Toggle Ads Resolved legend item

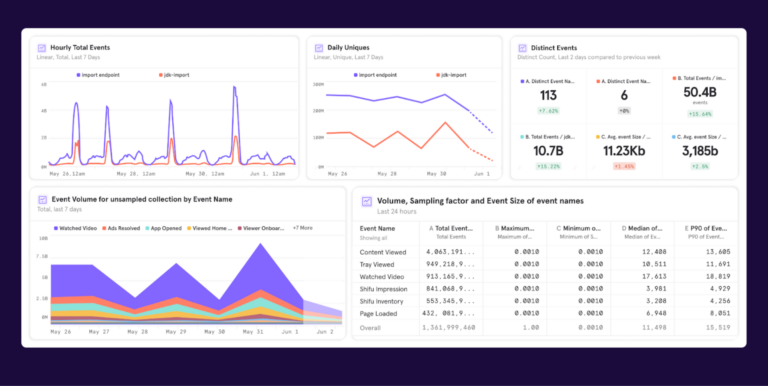tap(121, 228)
